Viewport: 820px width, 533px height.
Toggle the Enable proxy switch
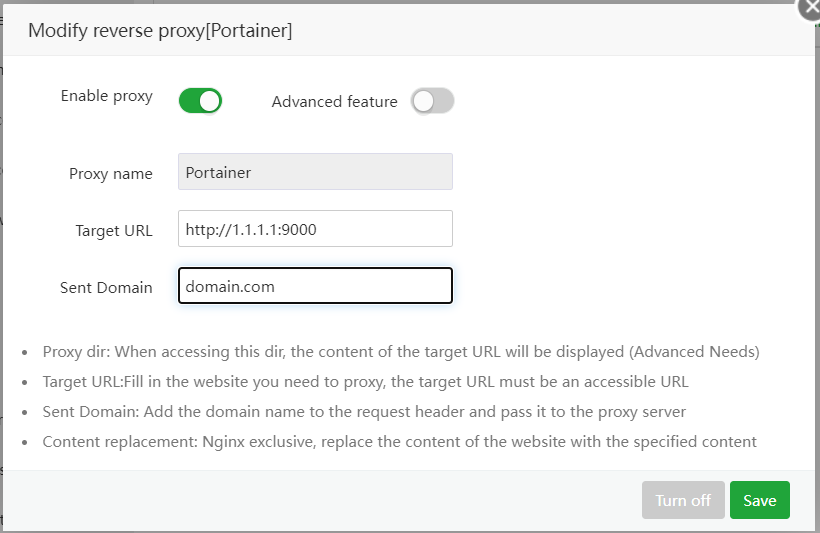200,100
